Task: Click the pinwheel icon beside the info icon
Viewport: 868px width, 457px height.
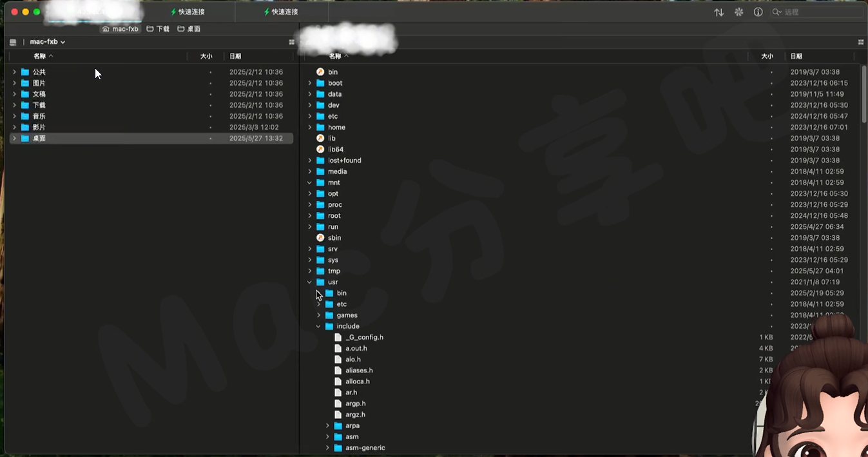Action: pyautogui.click(x=738, y=12)
